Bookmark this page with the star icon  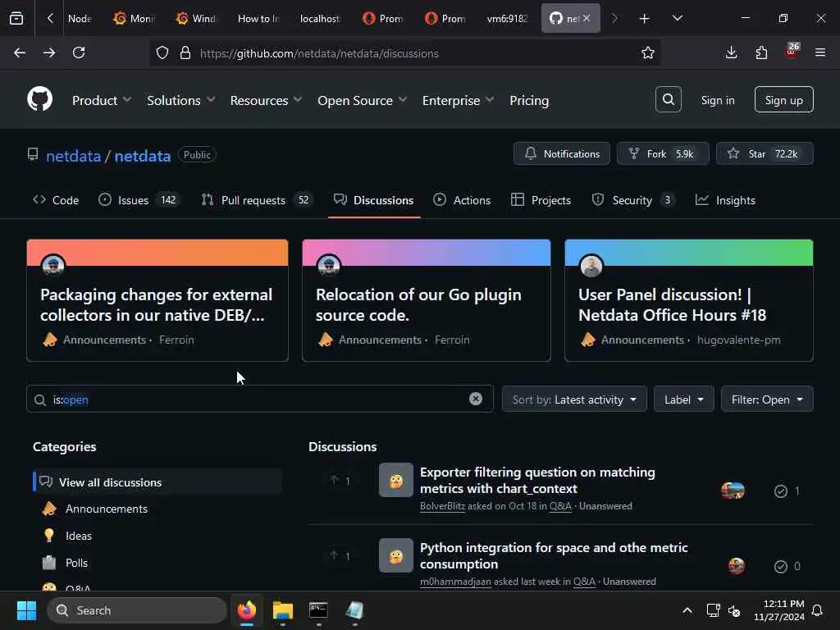pyautogui.click(x=648, y=53)
